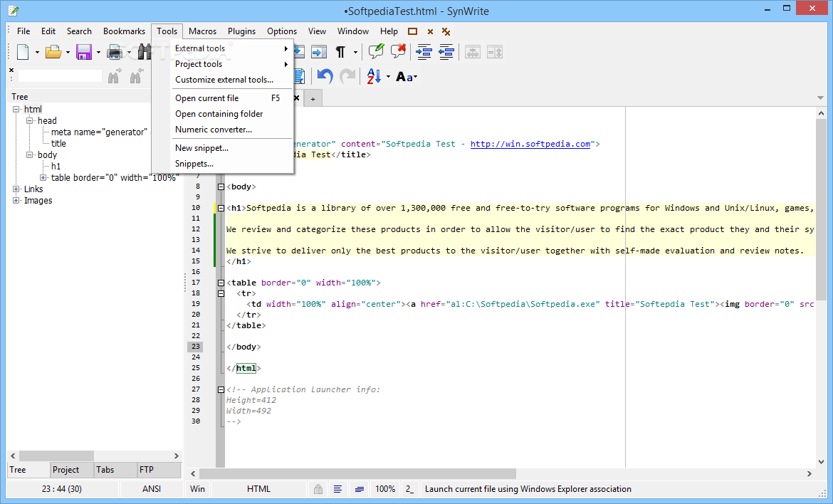Choose Open current file in menu
The image size is (833, 504).
[x=223, y=98]
